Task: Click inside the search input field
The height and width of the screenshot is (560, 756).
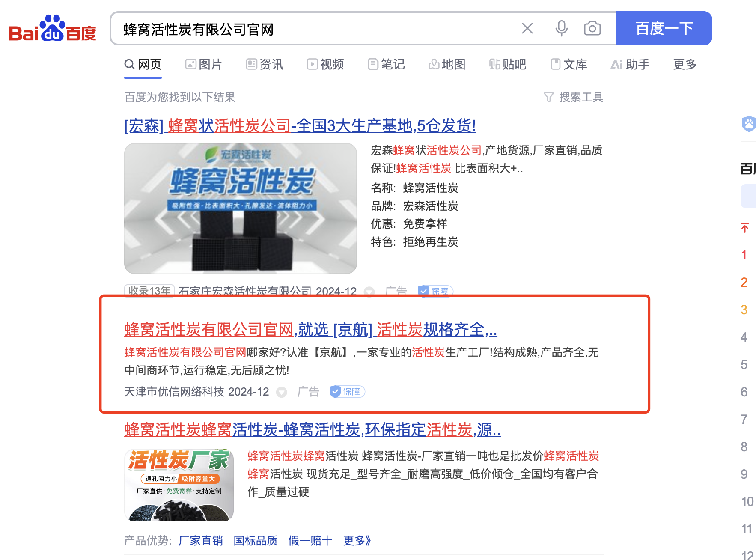Action: click(x=317, y=29)
